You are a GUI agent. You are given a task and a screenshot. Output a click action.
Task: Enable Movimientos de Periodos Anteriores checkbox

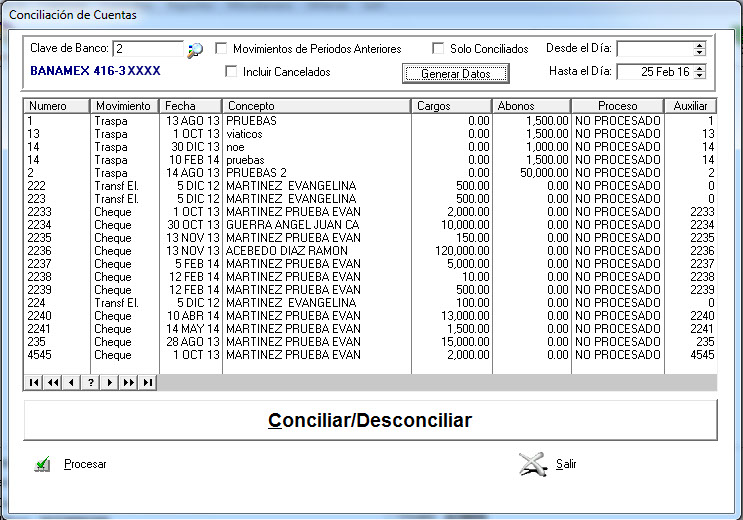coord(222,49)
